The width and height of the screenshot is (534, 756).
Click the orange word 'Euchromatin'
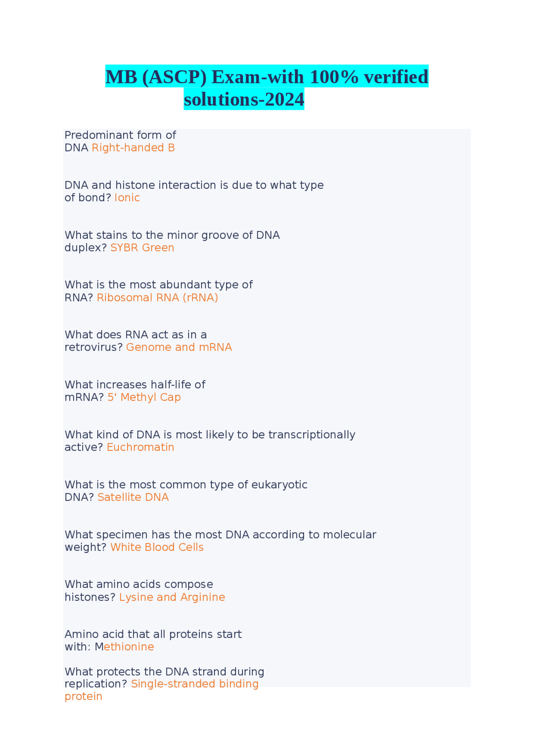(x=141, y=447)
